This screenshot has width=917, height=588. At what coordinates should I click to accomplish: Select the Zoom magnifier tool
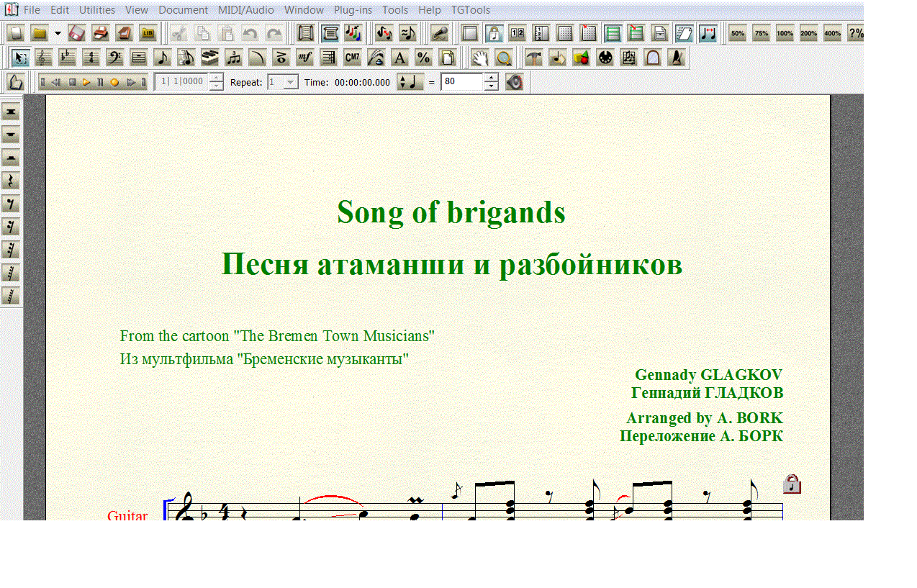coord(503,58)
